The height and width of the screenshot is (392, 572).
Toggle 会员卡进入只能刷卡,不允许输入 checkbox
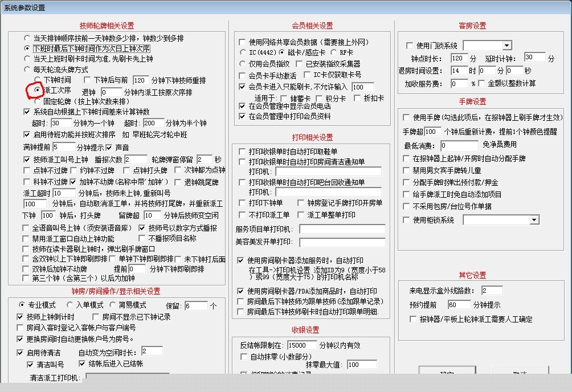click(242, 87)
